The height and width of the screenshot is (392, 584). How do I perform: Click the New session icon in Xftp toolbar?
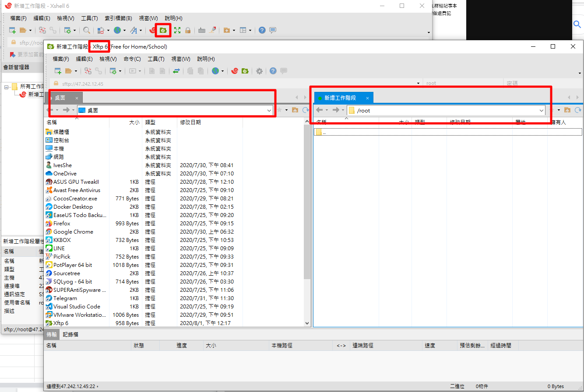pyautogui.click(x=57, y=71)
